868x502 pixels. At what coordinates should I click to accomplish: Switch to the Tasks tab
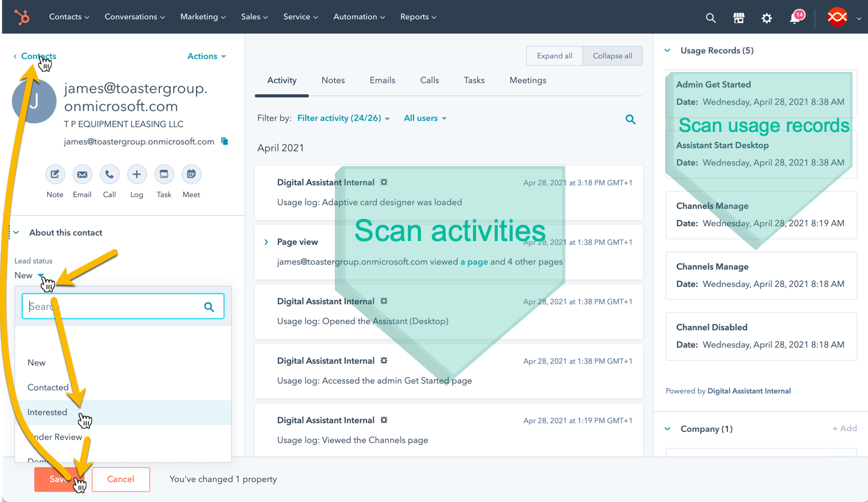[x=474, y=81]
